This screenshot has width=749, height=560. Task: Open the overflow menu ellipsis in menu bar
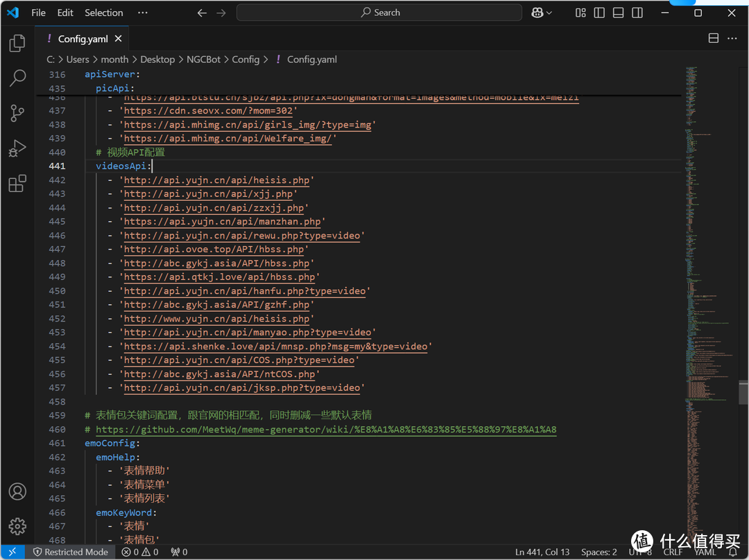click(x=142, y=13)
